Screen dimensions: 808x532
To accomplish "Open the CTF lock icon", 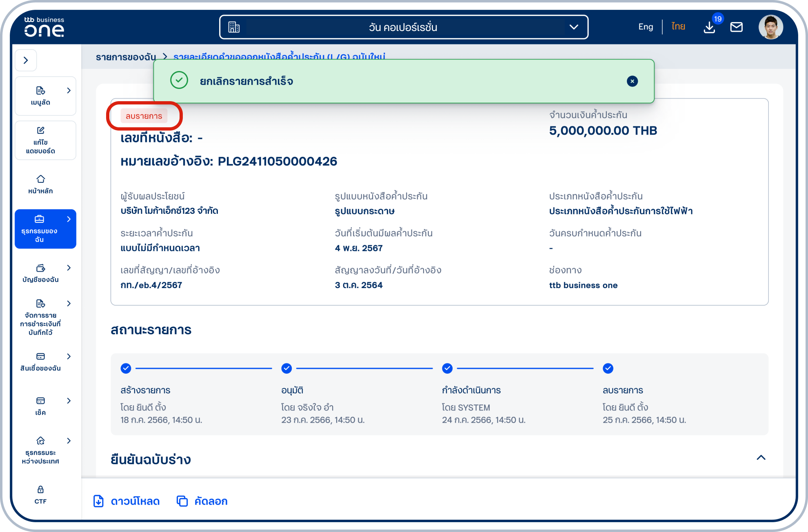I will click(x=40, y=490).
